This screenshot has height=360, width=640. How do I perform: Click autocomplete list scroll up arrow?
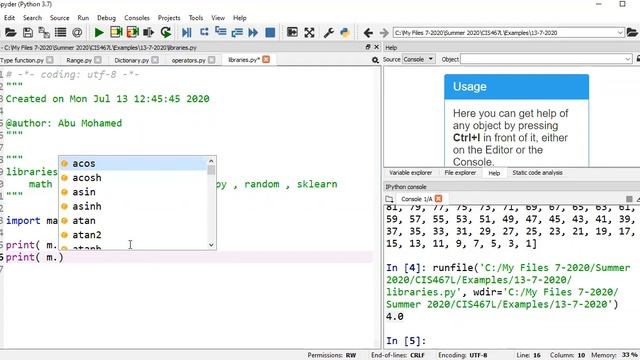point(211,161)
